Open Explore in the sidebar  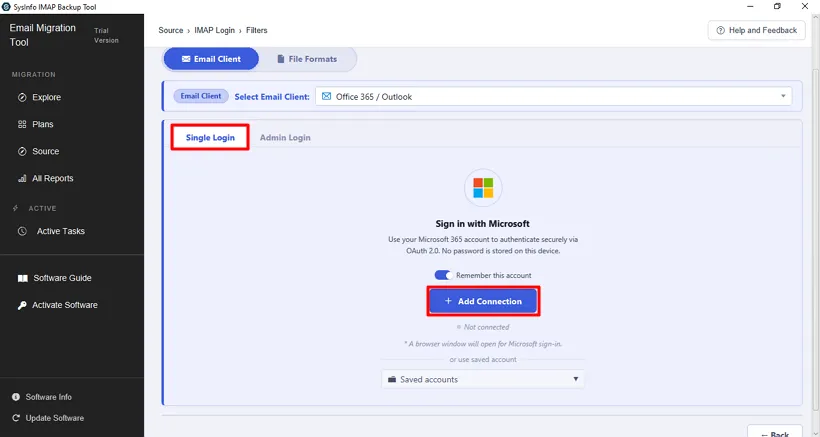(46, 97)
